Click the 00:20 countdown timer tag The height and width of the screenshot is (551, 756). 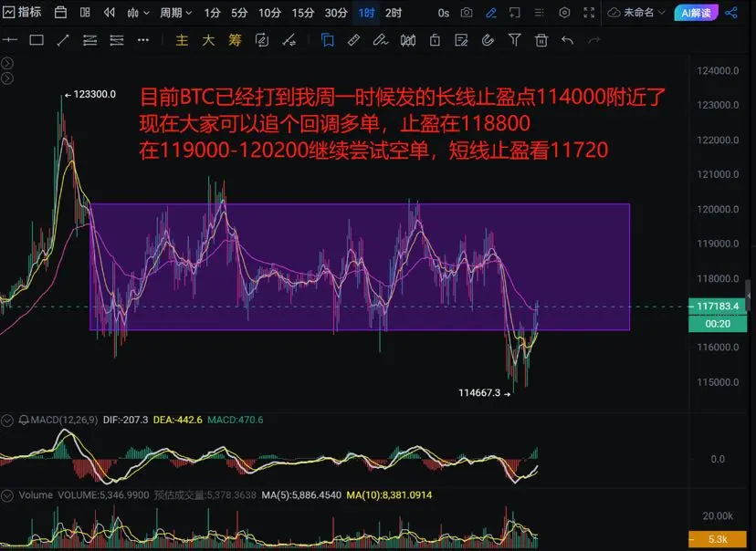(x=718, y=324)
